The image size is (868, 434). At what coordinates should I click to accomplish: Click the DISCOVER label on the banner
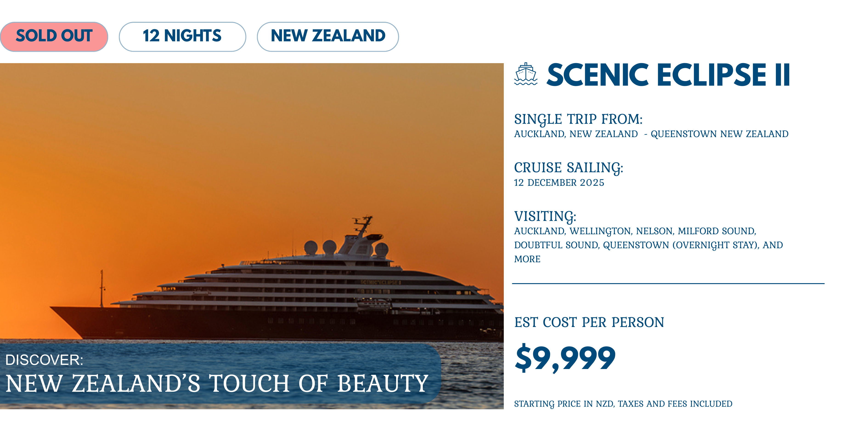tap(44, 360)
